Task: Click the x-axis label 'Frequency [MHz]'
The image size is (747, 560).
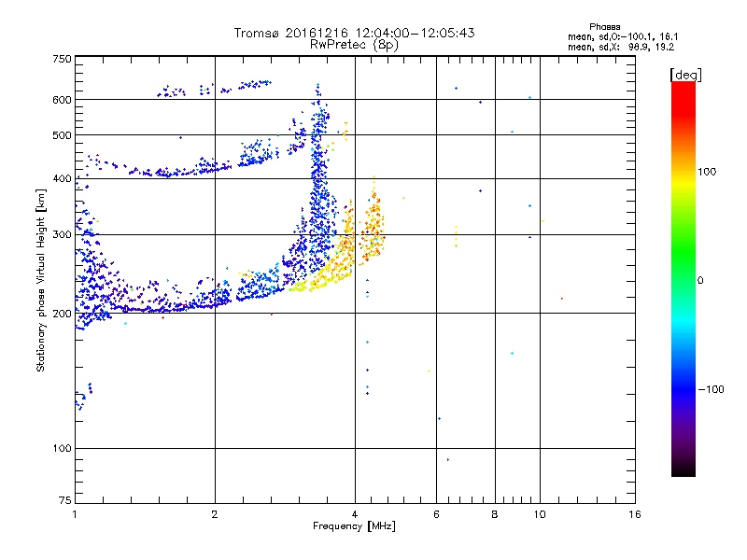Action: coord(354,526)
